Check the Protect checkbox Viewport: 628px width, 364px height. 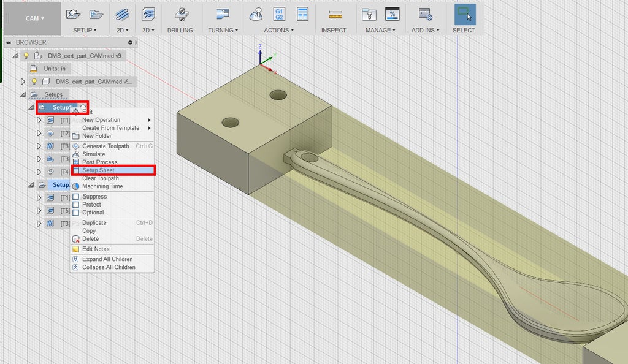click(x=75, y=205)
